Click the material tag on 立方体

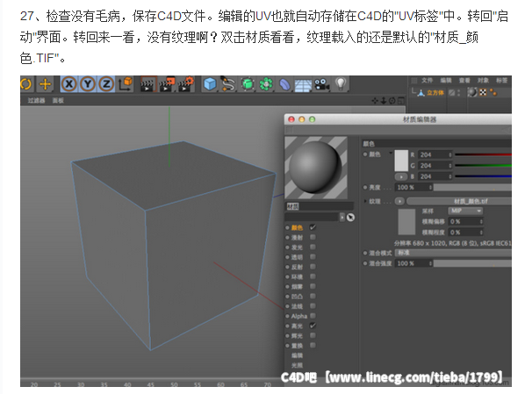pyautogui.click(x=472, y=92)
